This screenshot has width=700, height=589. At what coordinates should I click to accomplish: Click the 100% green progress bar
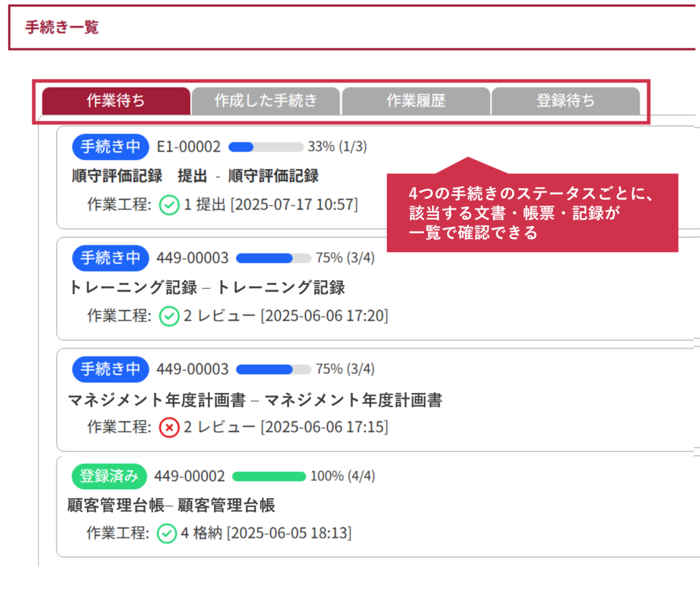269,476
